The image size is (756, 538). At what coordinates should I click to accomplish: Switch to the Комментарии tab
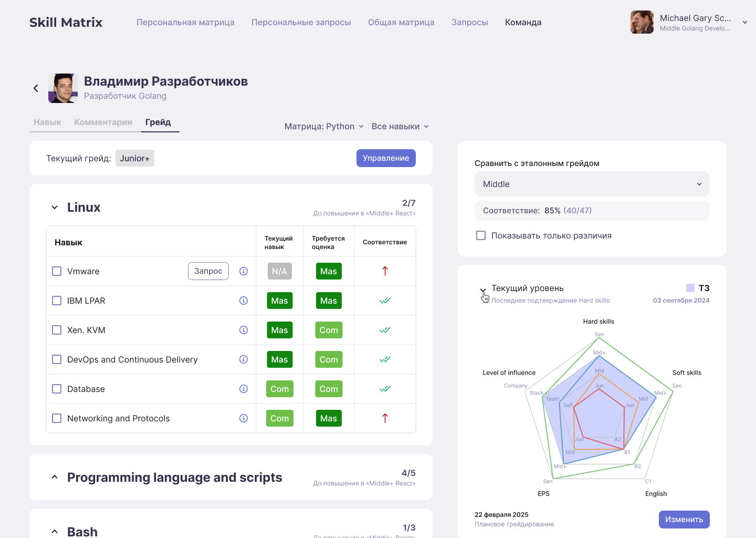point(103,122)
